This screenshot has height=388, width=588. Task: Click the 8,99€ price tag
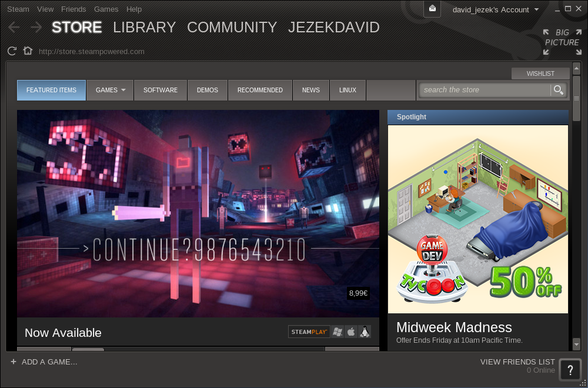point(358,293)
